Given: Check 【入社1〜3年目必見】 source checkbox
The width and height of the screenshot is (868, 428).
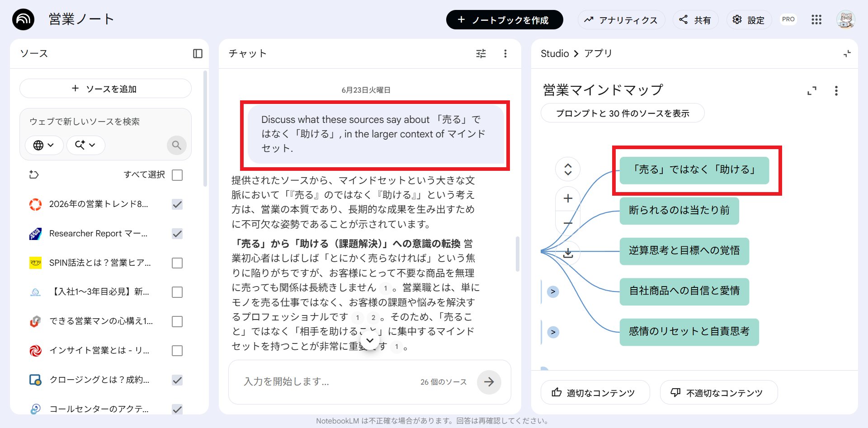Looking at the screenshot, I should coord(177,292).
